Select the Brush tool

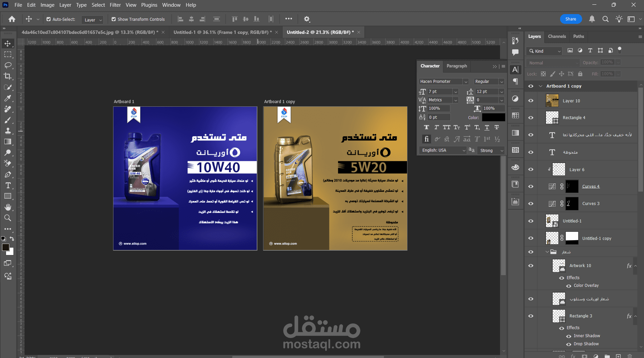(x=7, y=120)
